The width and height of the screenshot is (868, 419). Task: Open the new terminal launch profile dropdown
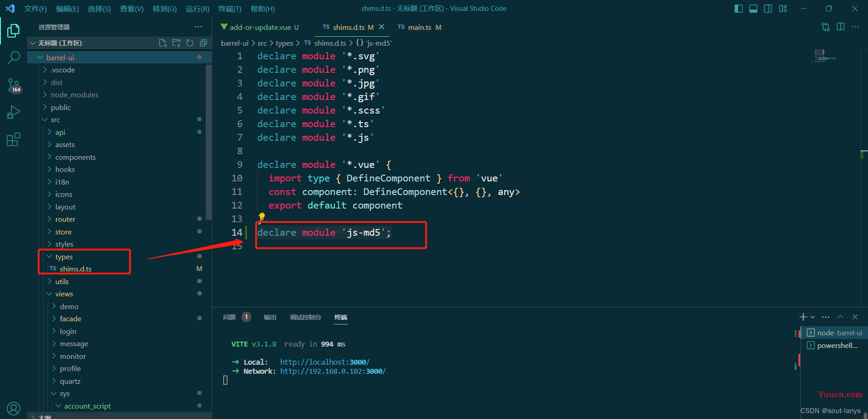pyautogui.click(x=813, y=317)
